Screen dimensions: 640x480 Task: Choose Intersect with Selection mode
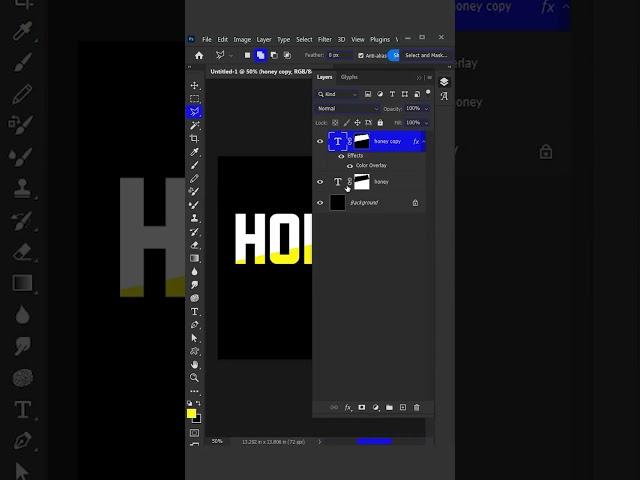(287, 55)
